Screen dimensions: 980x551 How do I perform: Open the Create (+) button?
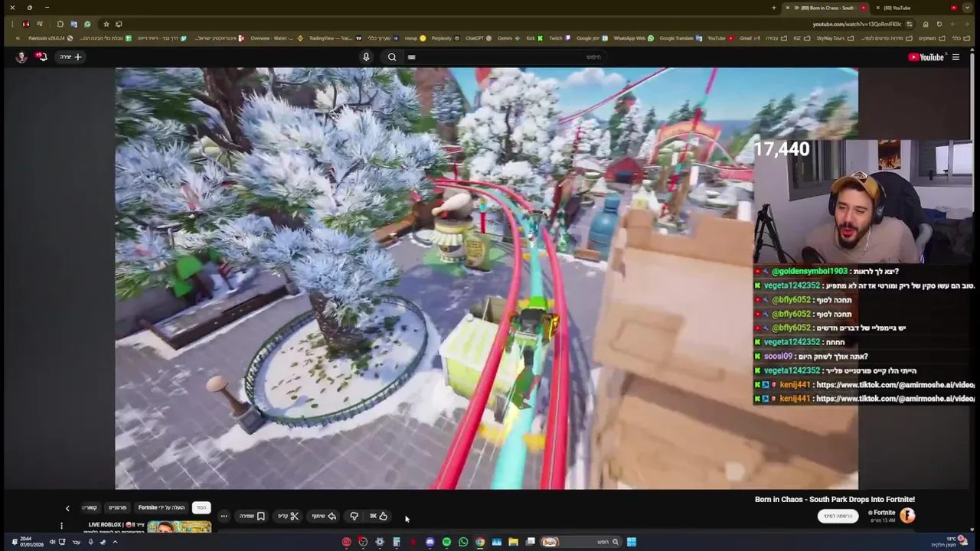pos(70,57)
